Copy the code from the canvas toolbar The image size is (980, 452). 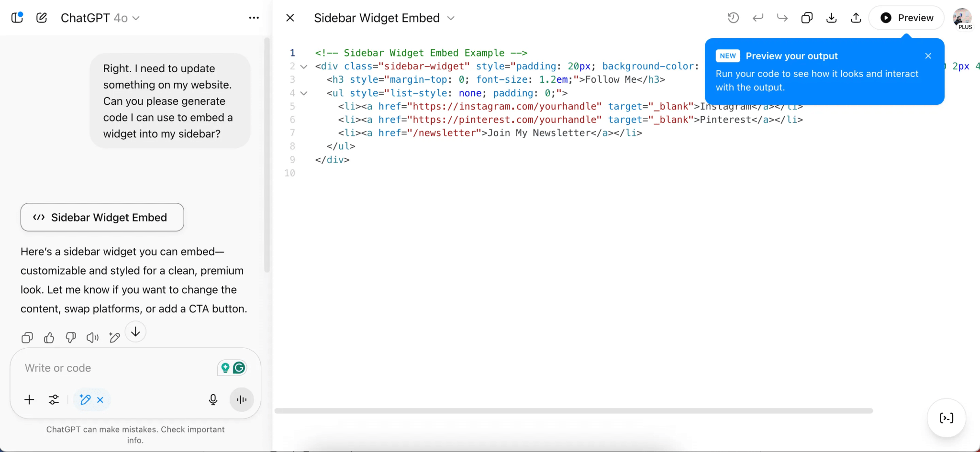point(807,17)
